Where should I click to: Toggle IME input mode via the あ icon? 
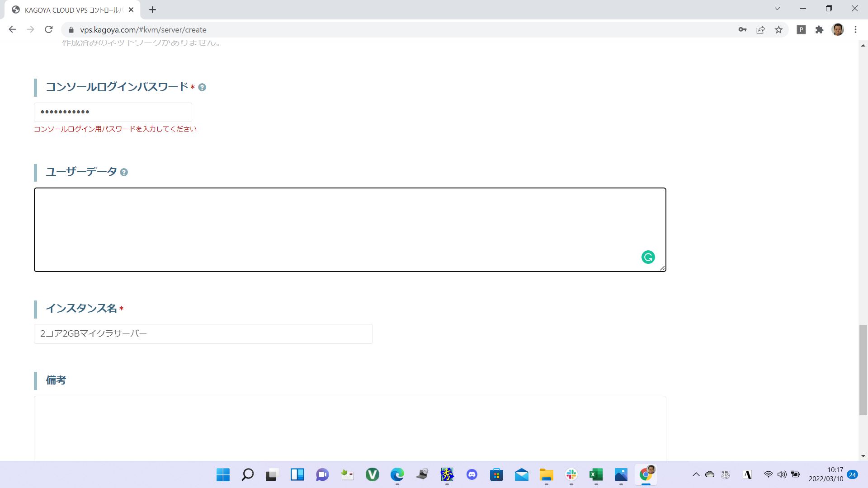[725, 475]
